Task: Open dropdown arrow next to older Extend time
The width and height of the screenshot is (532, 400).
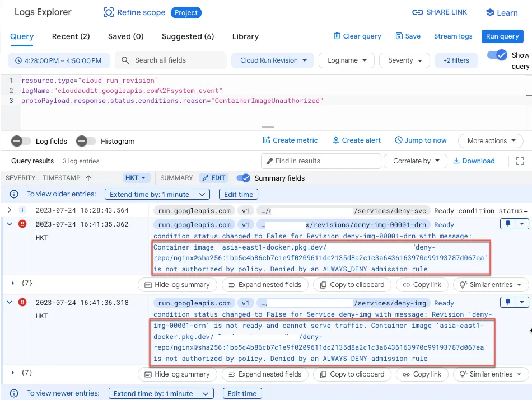Action: pyautogui.click(x=202, y=194)
